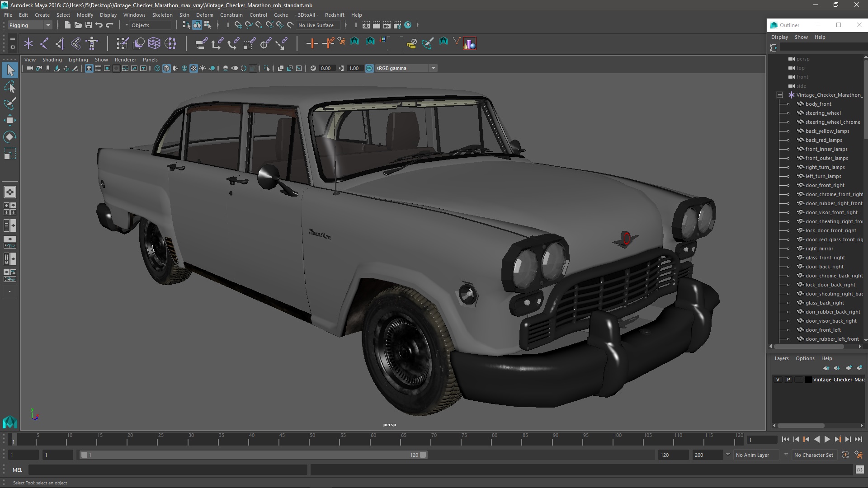The image size is (868, 488).
Task: Toggle Select by object type mode
Action: pos(197,25)
